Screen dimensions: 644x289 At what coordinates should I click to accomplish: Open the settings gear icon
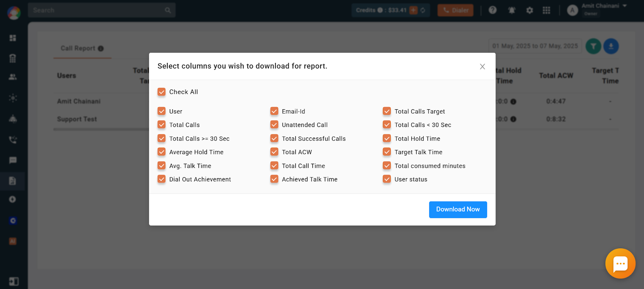[530, 10]
